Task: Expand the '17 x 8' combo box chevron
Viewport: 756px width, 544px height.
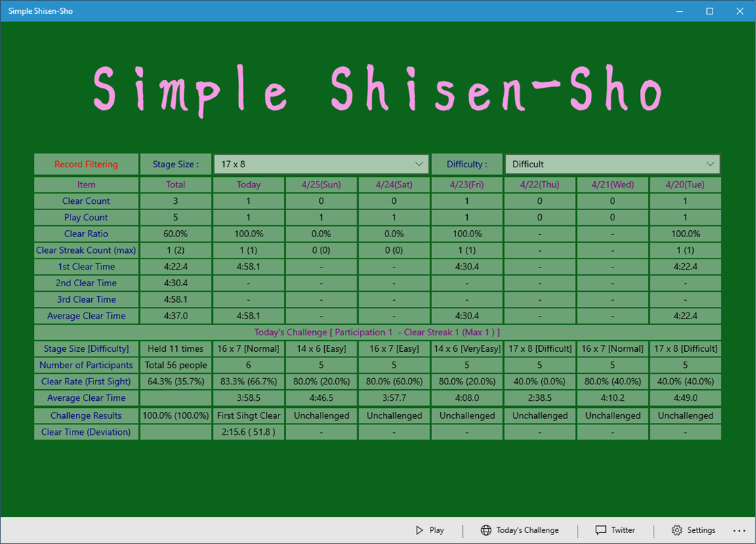Action: 419,164
